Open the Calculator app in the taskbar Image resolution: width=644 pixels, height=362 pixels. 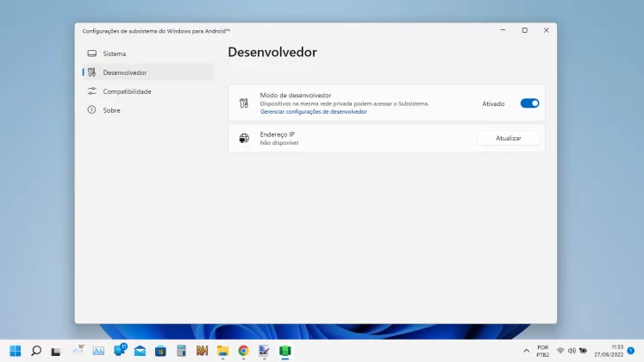pos(181,351)
